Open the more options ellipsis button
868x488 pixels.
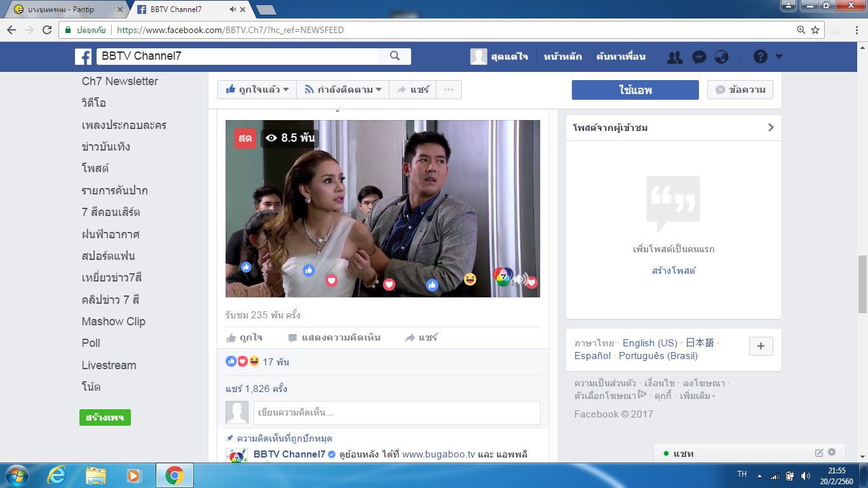[449, 90]
